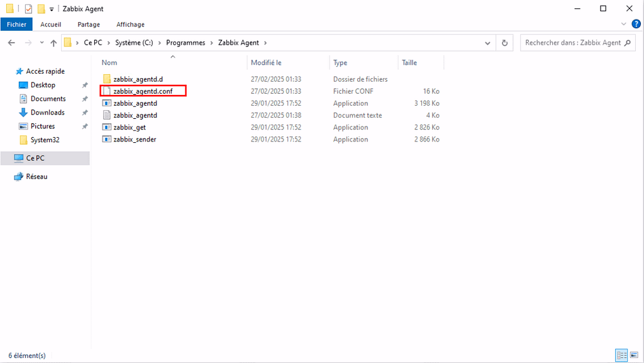Select the zabbix_sender application file
Image resolution: width=644 pixels, height=363 pixels.
click(134, 139)
